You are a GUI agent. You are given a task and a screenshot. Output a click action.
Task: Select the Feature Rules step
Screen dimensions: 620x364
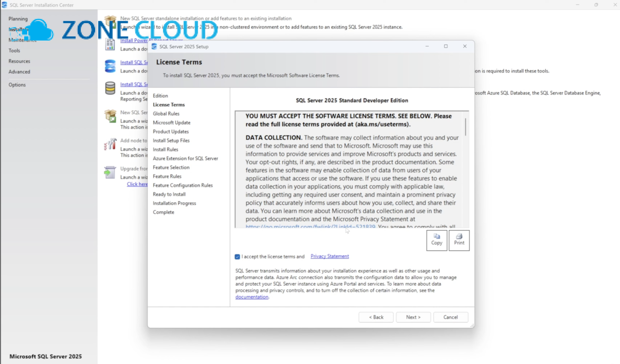pos(167,176)
